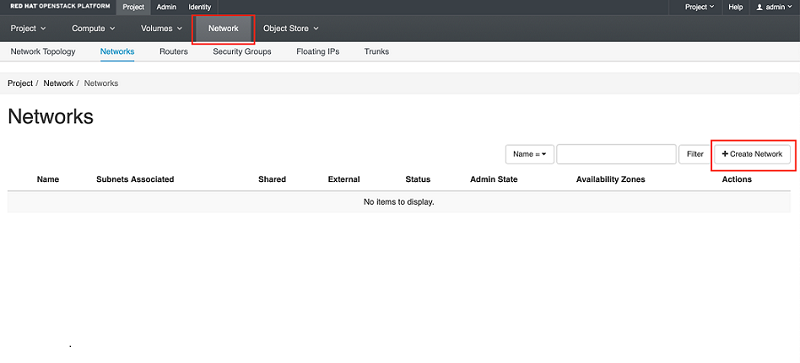The width and height of the screenshot is (800, 363).
Task: Expand the Compute menu
Action: 93,29
